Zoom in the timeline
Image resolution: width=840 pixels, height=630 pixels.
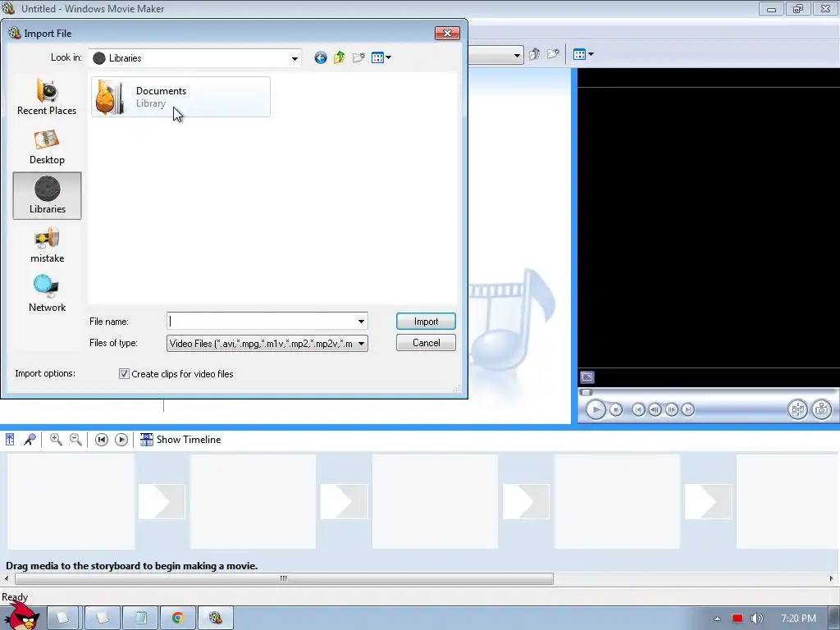point(56,440)
